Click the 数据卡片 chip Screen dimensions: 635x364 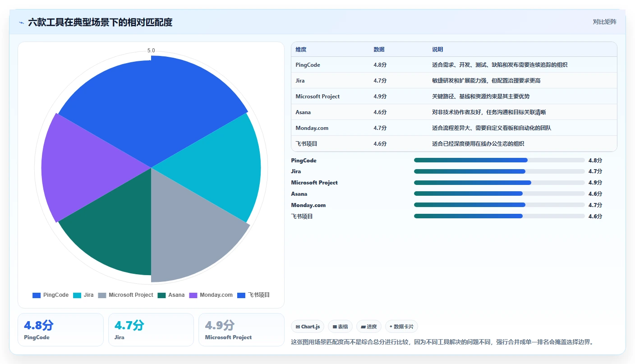pos(401,327)
